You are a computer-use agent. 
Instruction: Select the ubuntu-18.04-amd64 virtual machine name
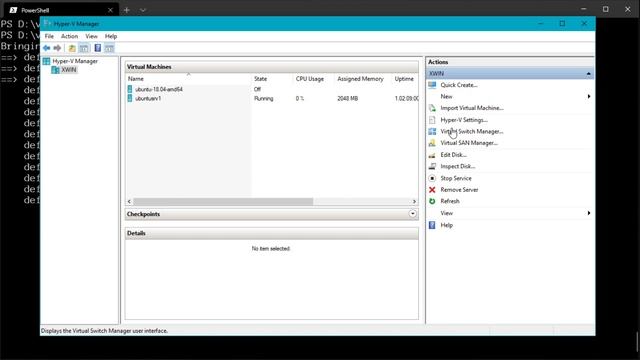coord(159,89)
